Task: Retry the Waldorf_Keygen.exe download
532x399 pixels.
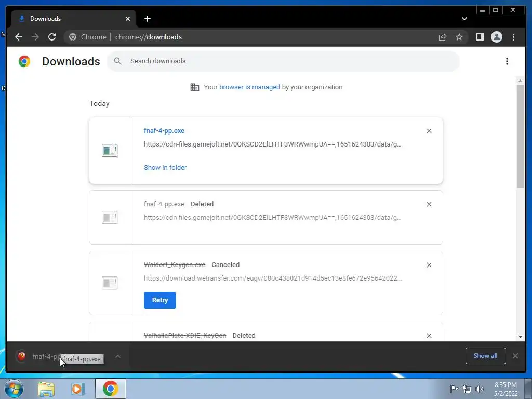Action: (160, 300)
